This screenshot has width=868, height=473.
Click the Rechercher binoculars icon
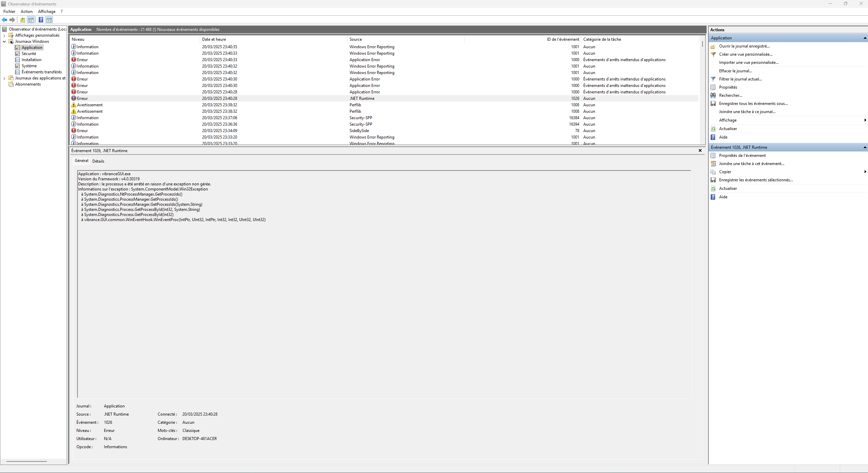tap(713, 95)
